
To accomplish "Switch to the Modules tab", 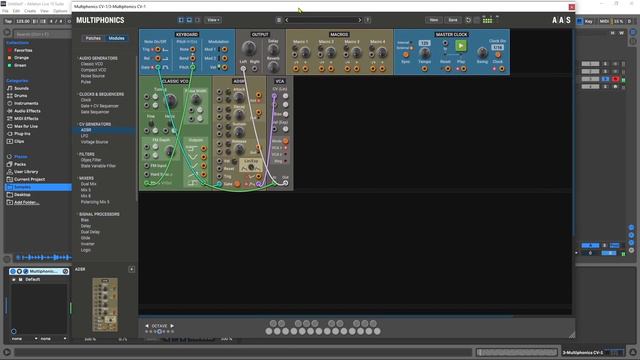I will [116, 38].
